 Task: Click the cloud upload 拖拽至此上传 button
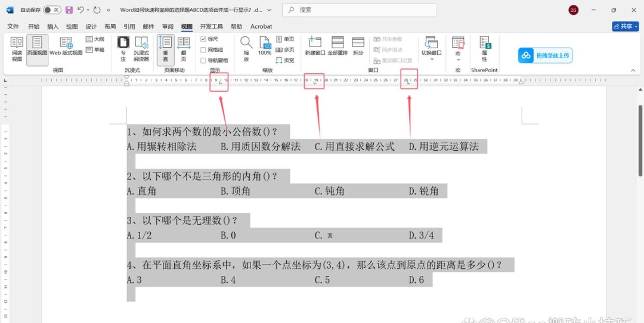click(x=545, y=55)
